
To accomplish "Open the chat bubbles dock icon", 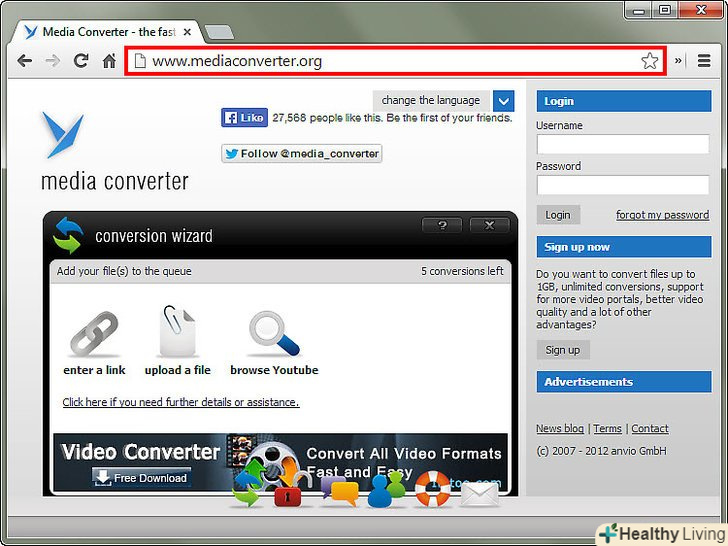I will [x=340, y=491].
